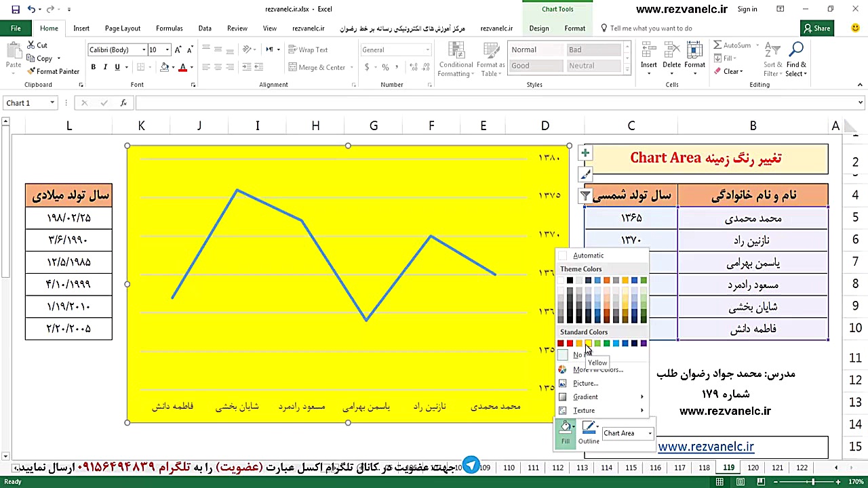
Task: Apply the ribbon fill color bucket
Action: click(164, 67)
